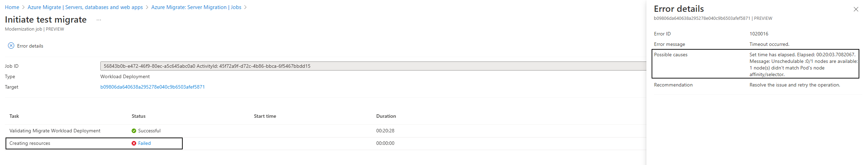Sort by the Start time column header

coord(265,116)
